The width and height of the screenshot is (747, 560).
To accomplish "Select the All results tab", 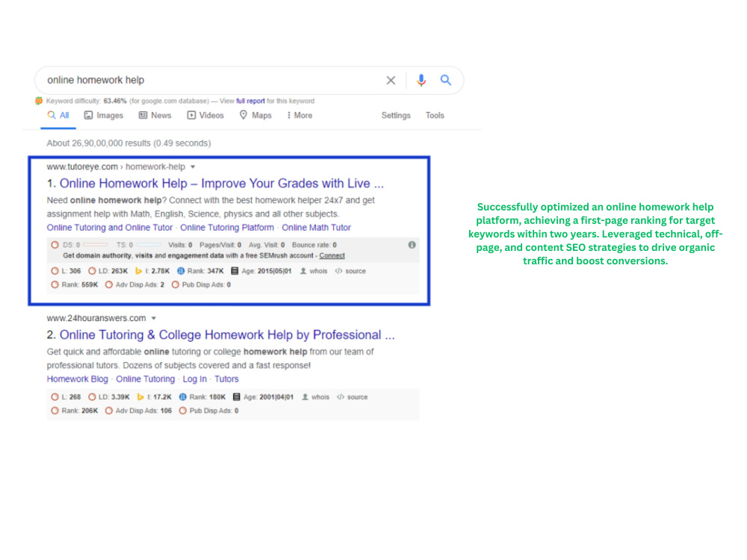I will [58, 115].
